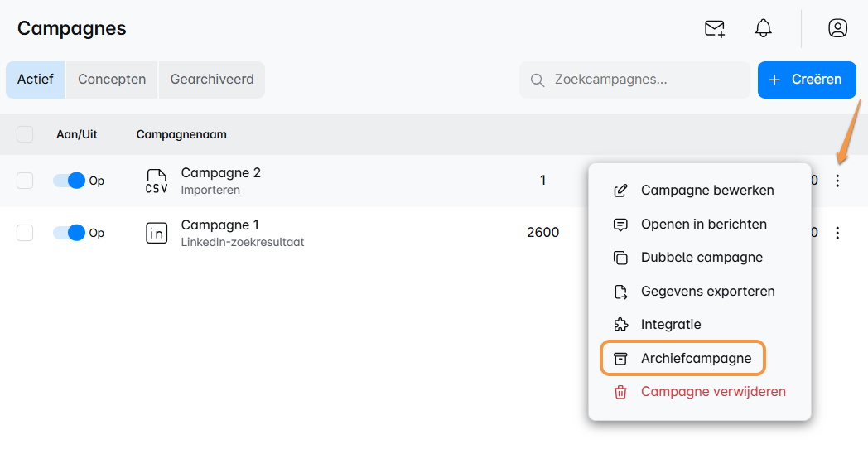Choose Dubbele campagne menu entry
868x459 pixels.
pos(701,257)
